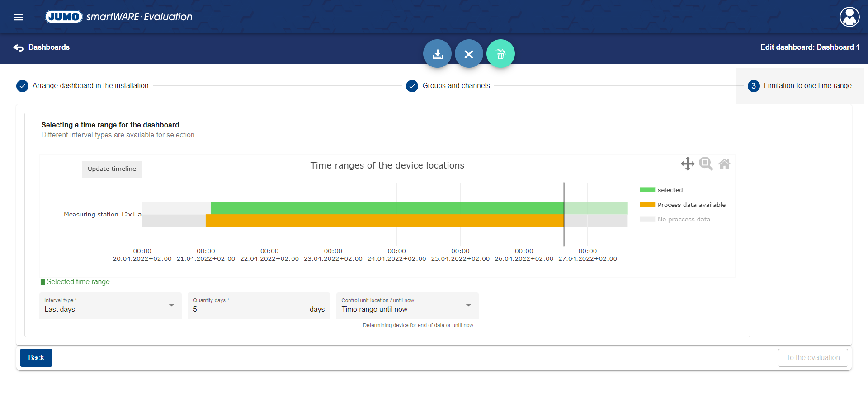This screenshot has width=868, height=408.
Task: Click the Update timeline button
Action: pos(112,169)
